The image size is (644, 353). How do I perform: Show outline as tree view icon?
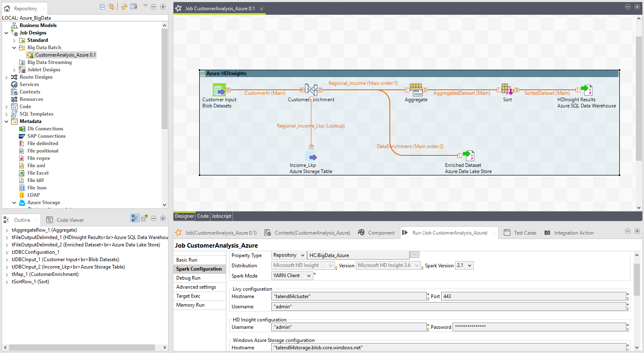click(x=135, y=218)
